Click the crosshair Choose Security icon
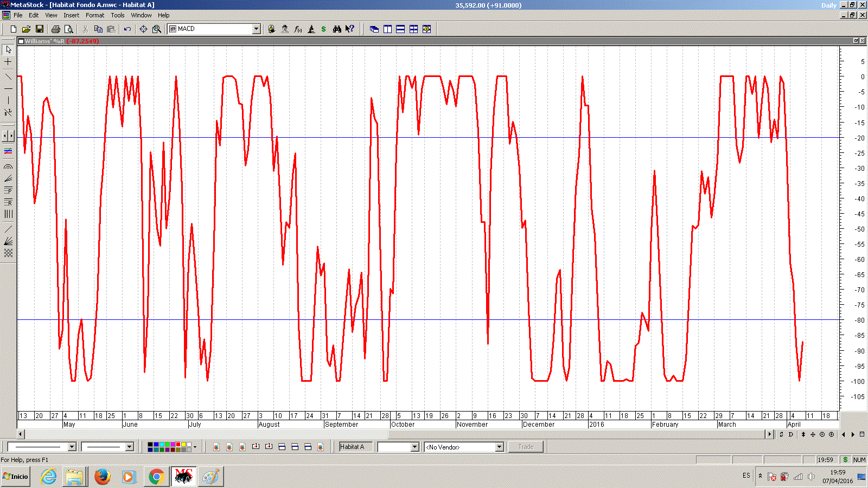This screenshot has width=868, height=488. pos(143,29)
